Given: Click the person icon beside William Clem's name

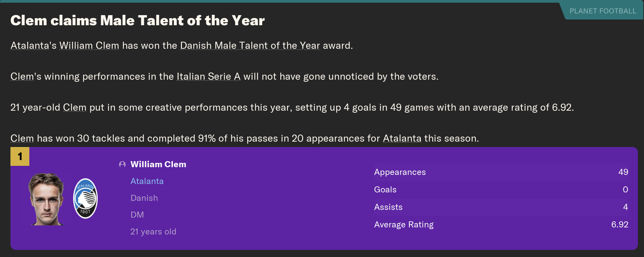Looking at the screenshot, I should (x=122, y=164).
